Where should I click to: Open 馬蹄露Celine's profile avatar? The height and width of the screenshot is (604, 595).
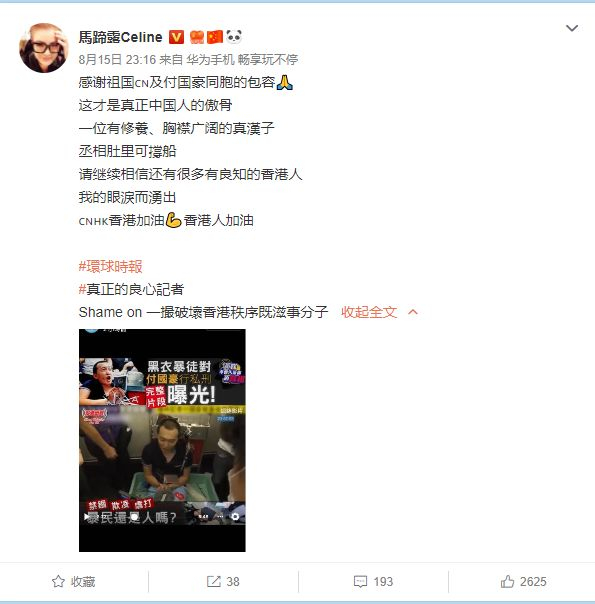(44, 48)
